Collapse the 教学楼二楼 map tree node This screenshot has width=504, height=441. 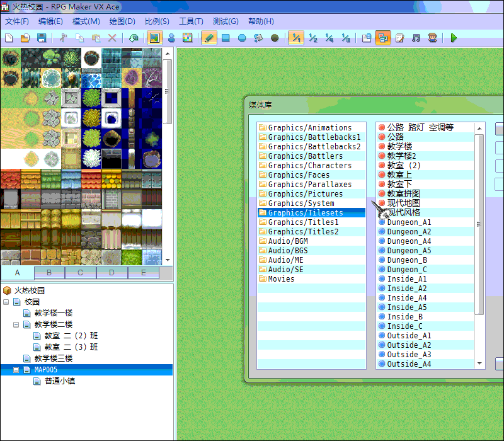point(16,324)
